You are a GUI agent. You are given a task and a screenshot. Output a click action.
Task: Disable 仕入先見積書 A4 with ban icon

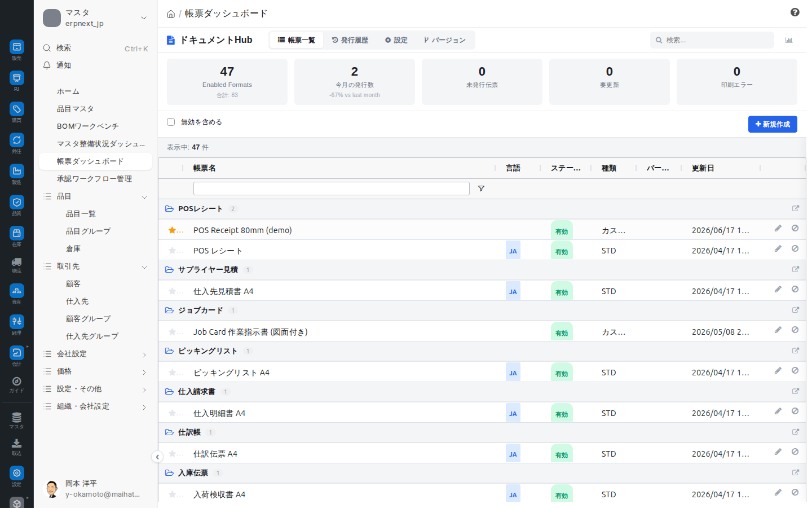[795, 289]
